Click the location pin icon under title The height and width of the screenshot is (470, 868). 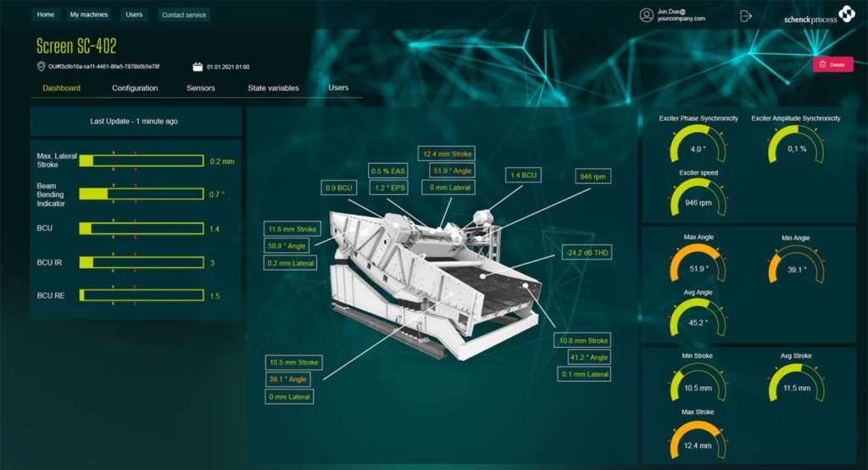click(x=41, y=66)
